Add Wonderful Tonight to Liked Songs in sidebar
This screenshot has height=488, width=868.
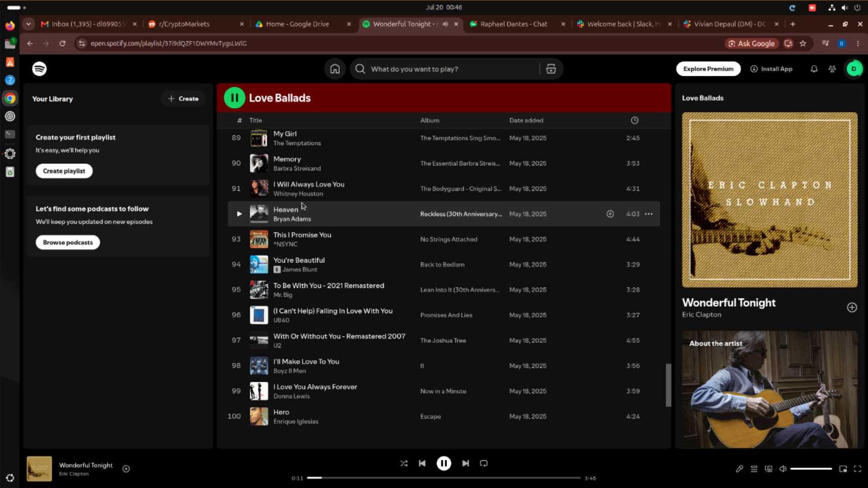852,307
